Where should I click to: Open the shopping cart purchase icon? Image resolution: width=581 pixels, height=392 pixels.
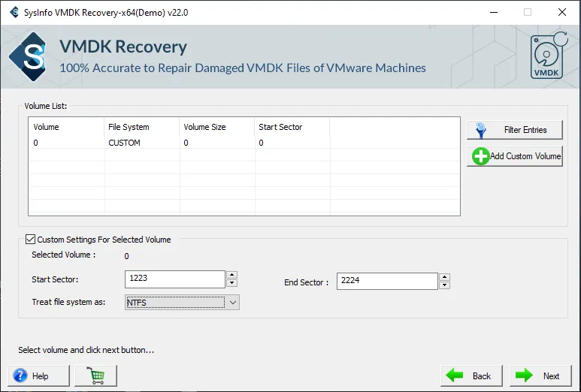[95, 375]
